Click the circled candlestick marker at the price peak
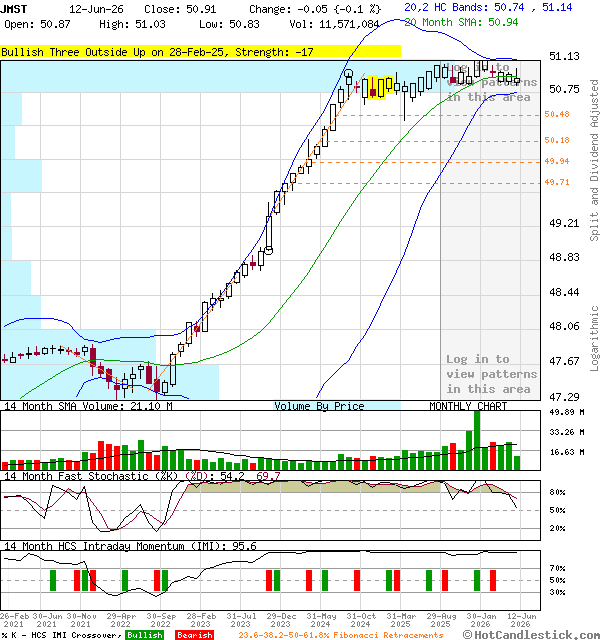This screenshot has width=600, height=640. tap(348, 74)
